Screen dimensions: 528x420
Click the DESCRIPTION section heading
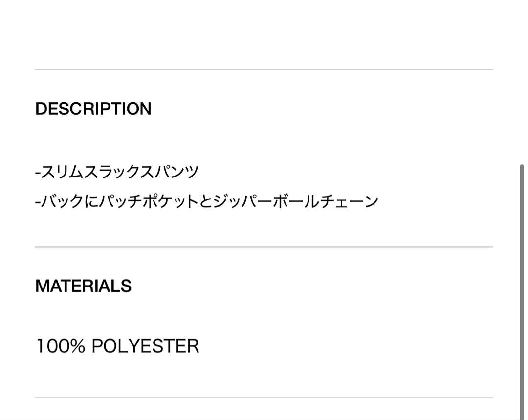click(x=93, y=109)
